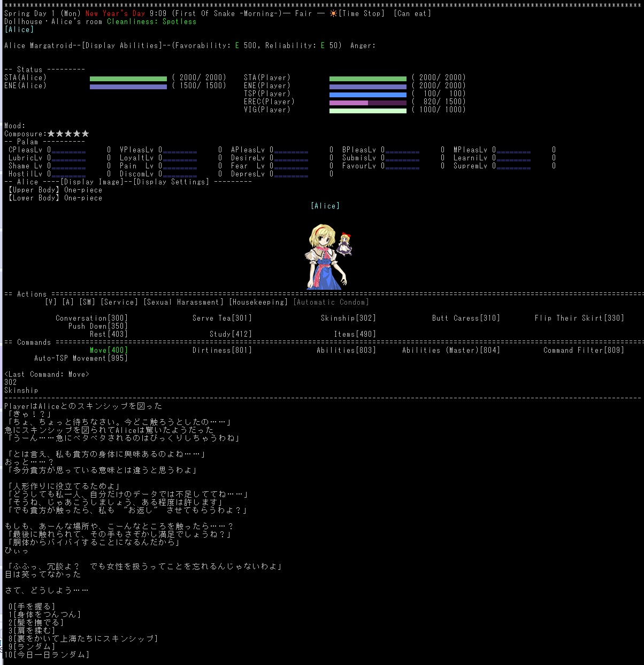Click the STA(Alice) green status bar
The height and width of the screenshot is (665, 644).
[128, 78]
